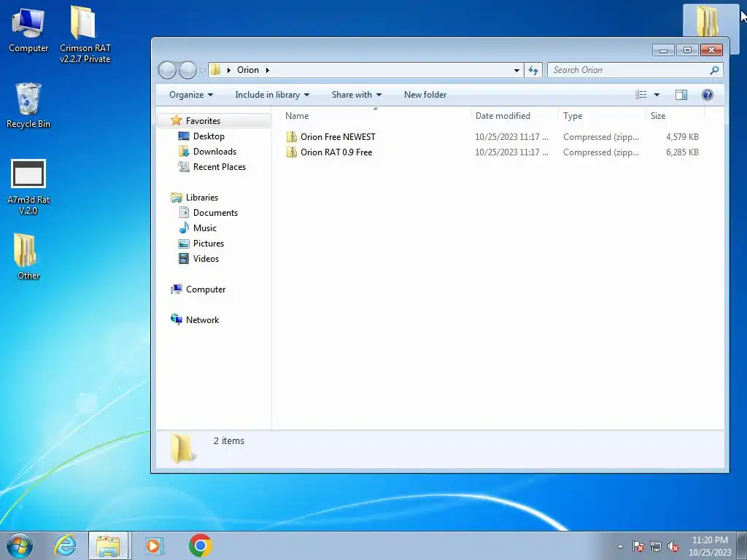Open the view options dropdown arrow
This screenshot has height=560, width=747.
657,95
